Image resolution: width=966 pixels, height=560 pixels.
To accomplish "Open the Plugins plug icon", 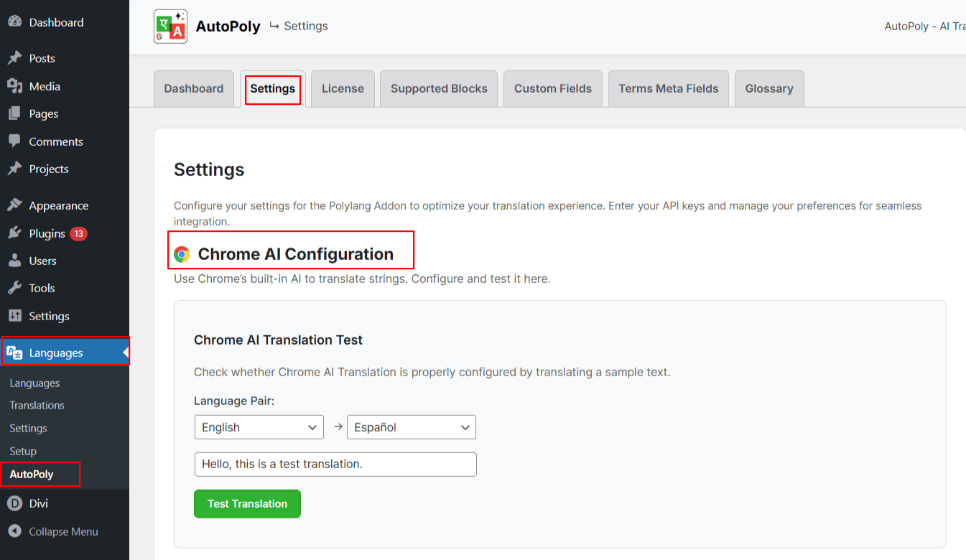I will click(x=14, y=233).
